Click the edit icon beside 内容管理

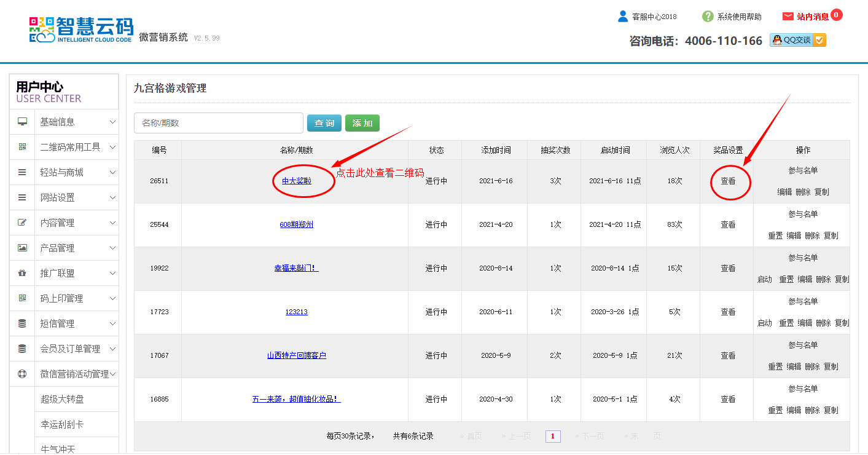pos(22,223)
